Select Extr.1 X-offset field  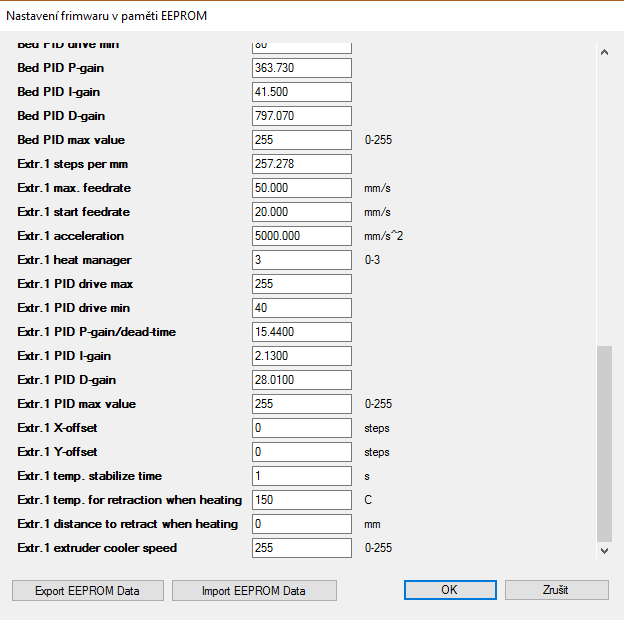[x=301, y=428]
